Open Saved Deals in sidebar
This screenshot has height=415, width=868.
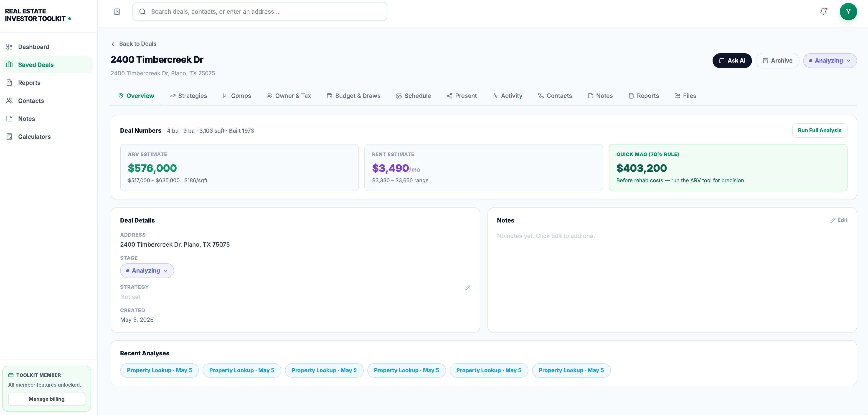(x=47, y=65)
